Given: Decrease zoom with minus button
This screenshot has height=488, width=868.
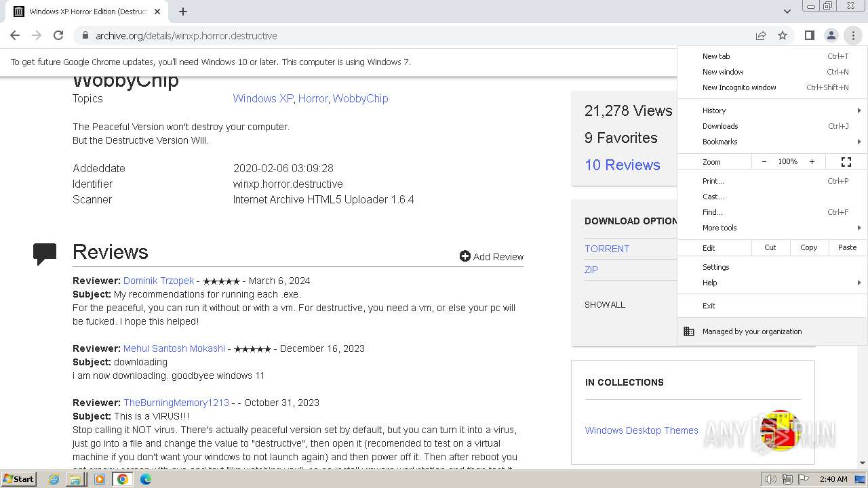Looking at the screenshot, I should pos(764,162).
